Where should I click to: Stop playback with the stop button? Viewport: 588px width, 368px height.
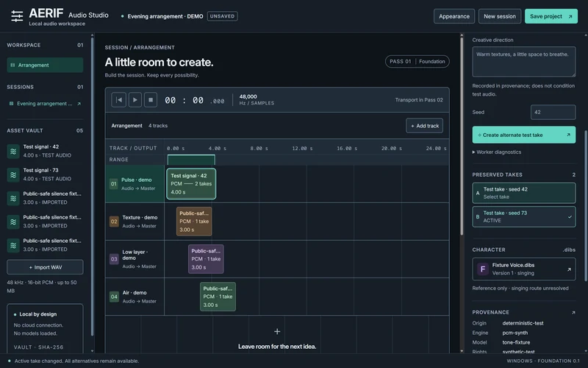tap(151, 100)
